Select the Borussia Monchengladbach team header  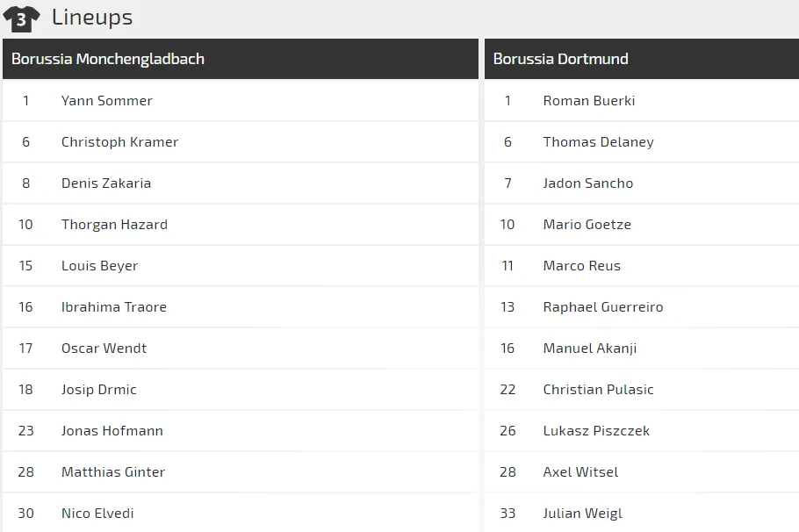click(x=108, y=59)
